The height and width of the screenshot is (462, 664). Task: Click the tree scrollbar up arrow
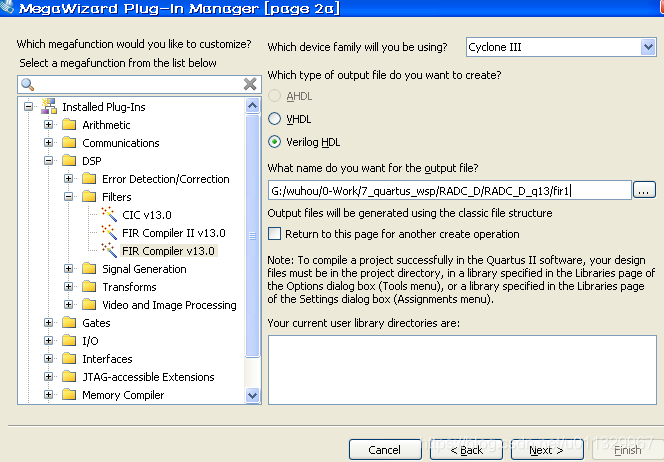click(252, 105)
